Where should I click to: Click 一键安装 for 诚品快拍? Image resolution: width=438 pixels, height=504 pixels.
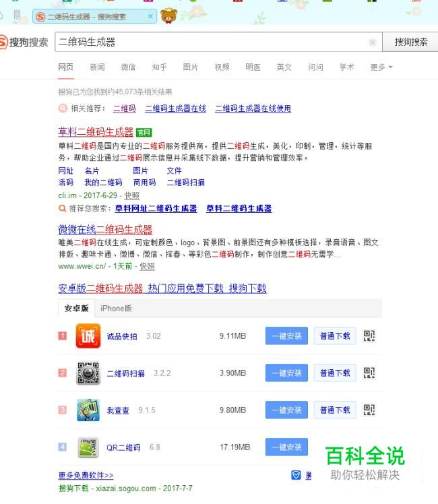tap(286, 336)
